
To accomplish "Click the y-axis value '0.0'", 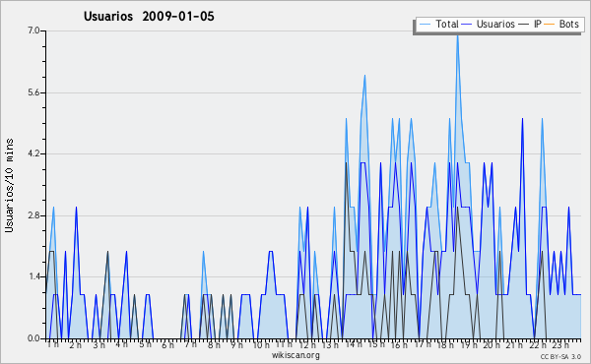I will [33, 338].
